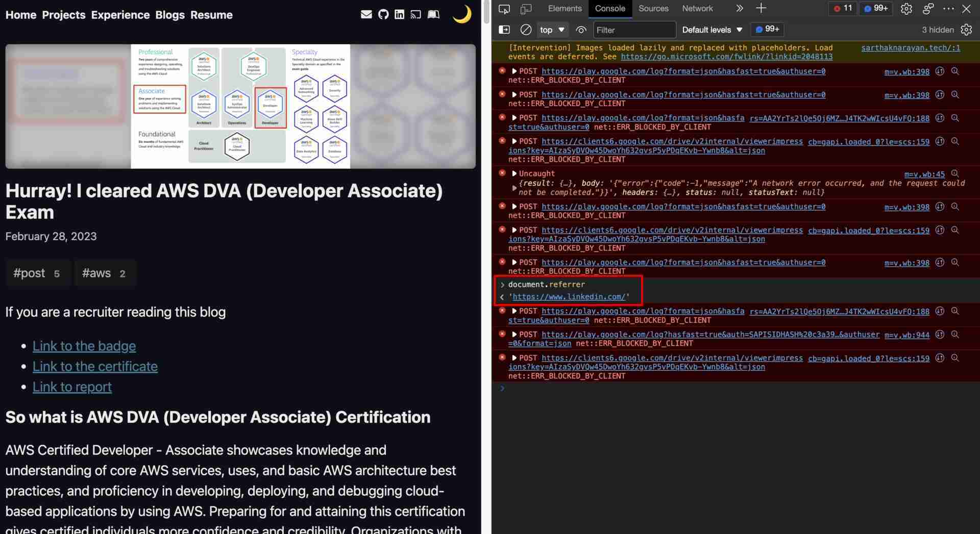Viewport: 980px width, 534px height.
Task: Switch to the Sources tab
Action: click(653, 8)
